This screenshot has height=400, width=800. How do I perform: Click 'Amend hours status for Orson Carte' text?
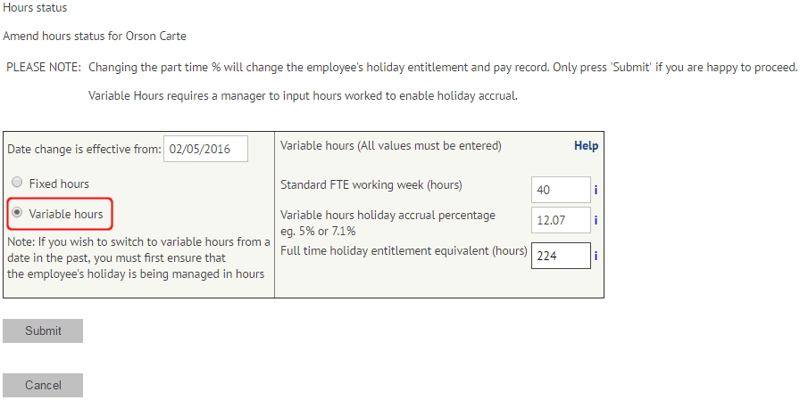[x=94, y=36]
